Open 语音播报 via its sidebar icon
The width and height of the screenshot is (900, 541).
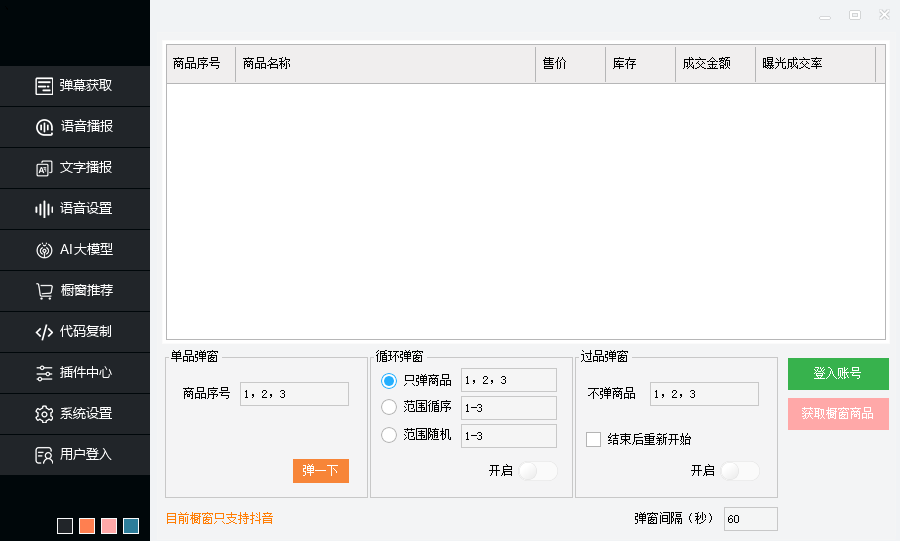point(44,127)
